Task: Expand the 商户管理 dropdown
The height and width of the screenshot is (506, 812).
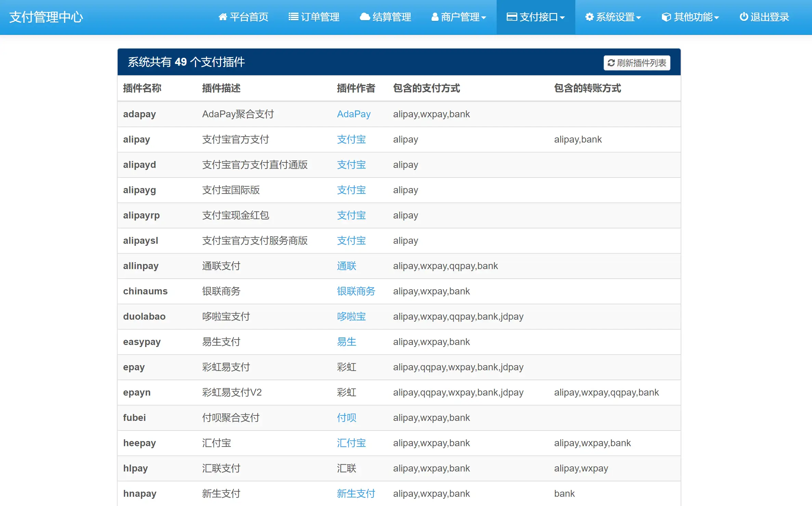Action: 458,17
